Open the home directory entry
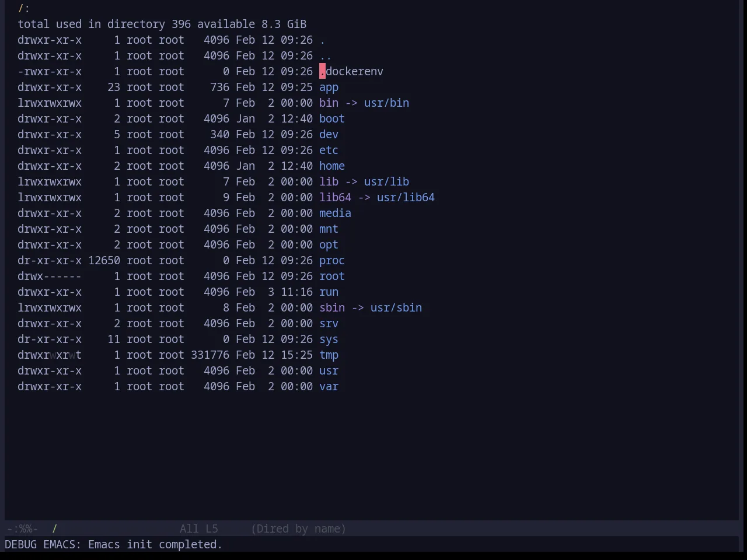This screenshot has width=747, height=560. 332,166
